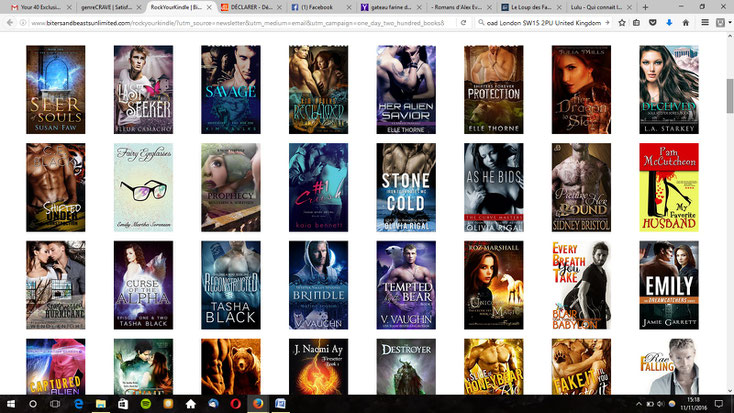734x413 pixels.
Task: Bookmark this page with the star icon
Action: (x=622, y=22)
